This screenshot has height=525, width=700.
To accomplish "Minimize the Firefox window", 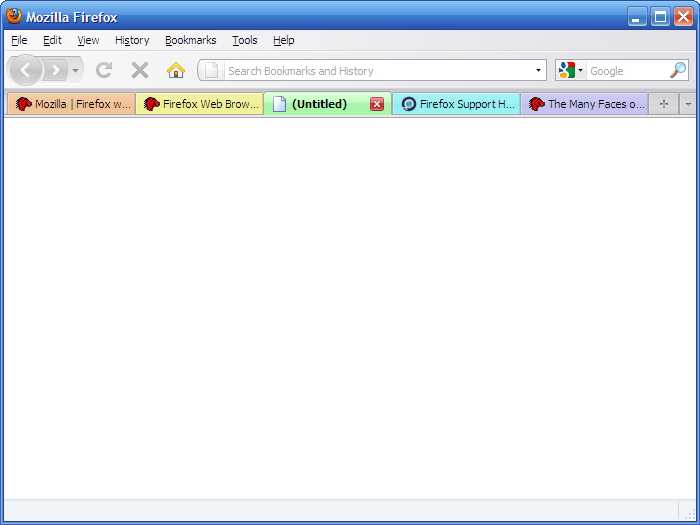I will coord(637,17).
